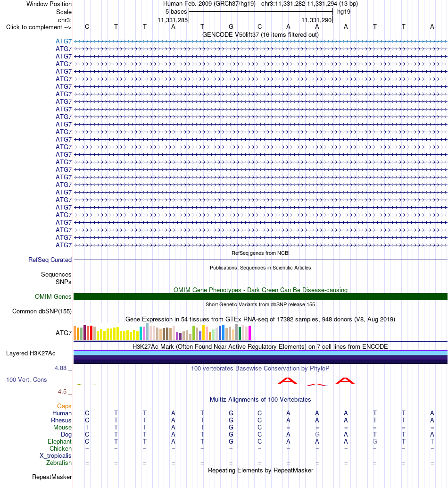Open 'Short Genetic Variants from dbSNP release 155'
Viewport: 448px width, 488px height.
pos(260,304)
